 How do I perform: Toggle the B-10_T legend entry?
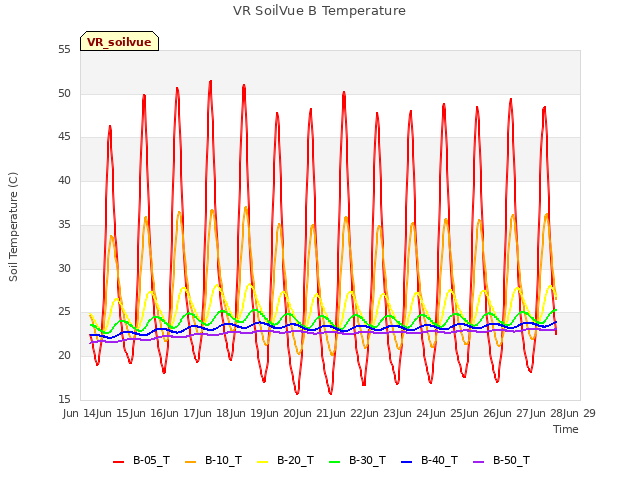213,461
